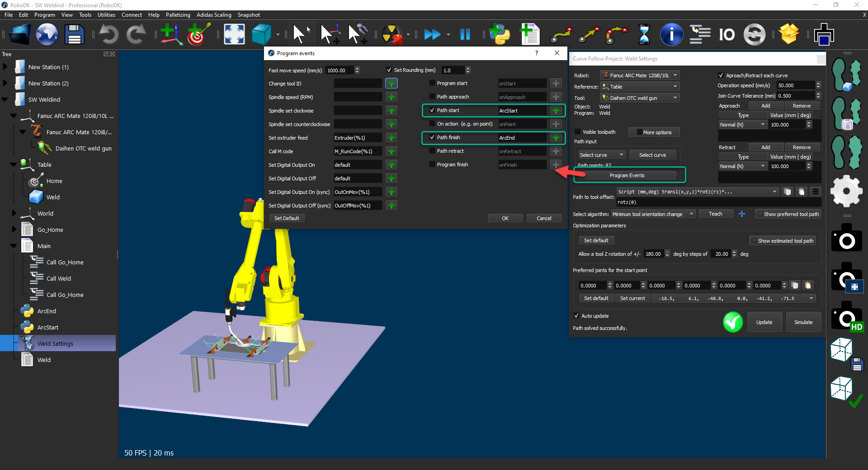Click the Fast simulation double-arrow icon
Image resolution: width=868 pixels, height=470 pixels.
click(x=432, y=34)
